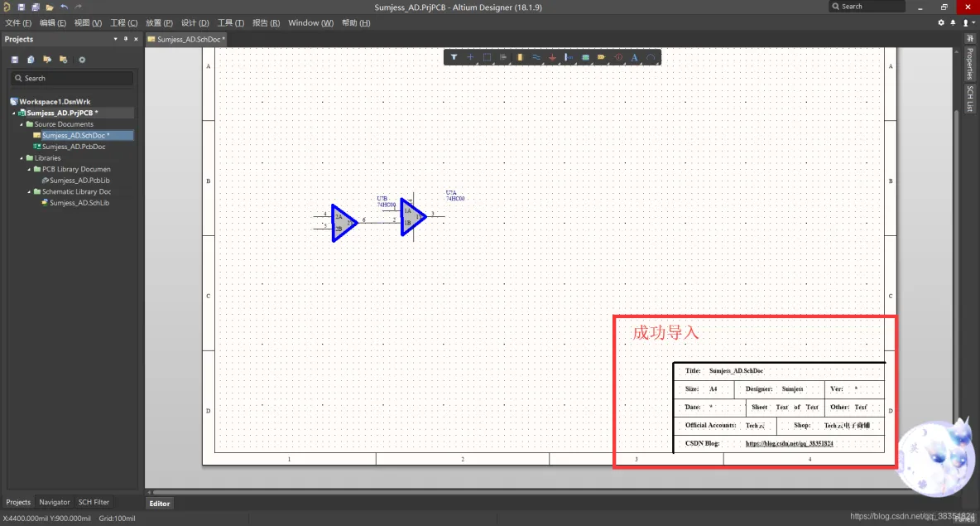980x526 pixels.
Task: Compile project icon in Projects panel
Action: pos(31,60)
